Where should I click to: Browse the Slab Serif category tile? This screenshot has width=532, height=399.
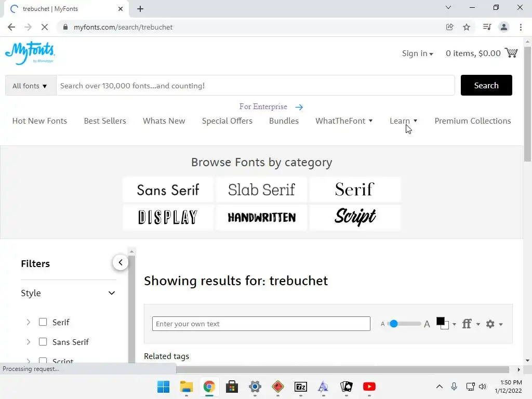pos(262,190)
